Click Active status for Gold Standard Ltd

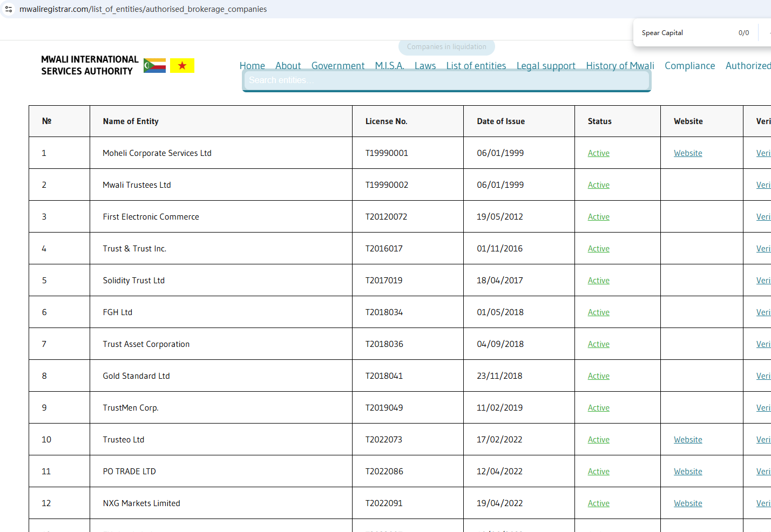point(598,376)
